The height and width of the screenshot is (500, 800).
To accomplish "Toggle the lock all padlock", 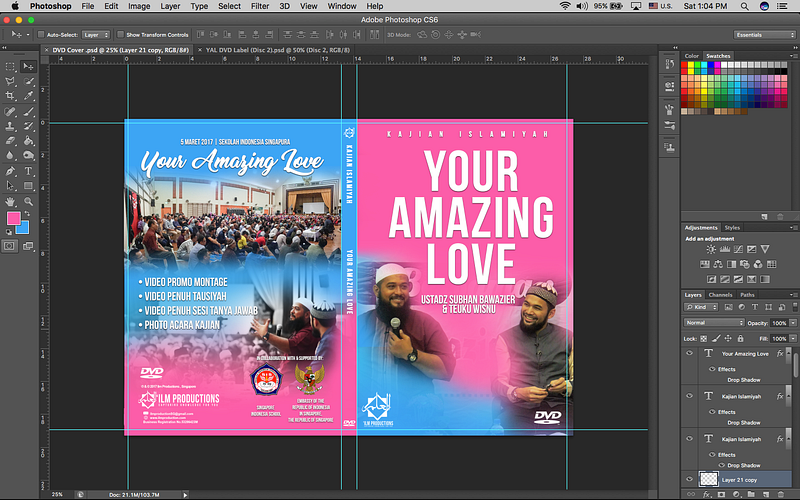I will 740,339.
